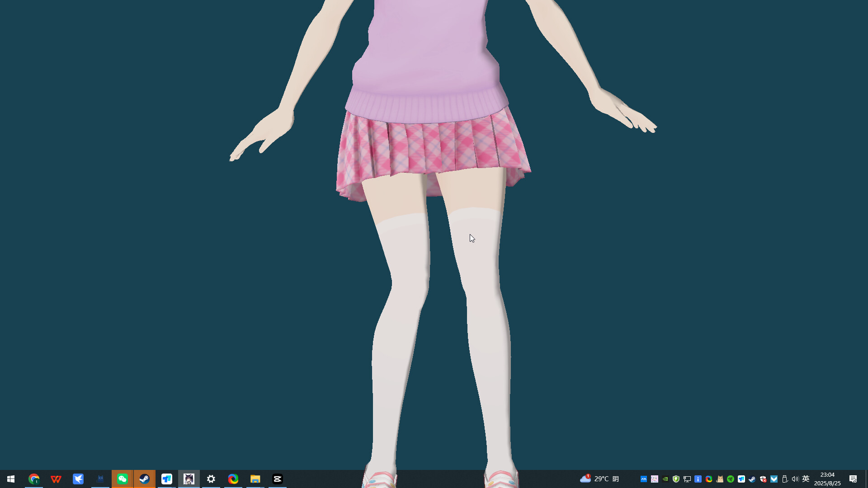Open the blue bird app icon
This screenshot has height=488, width=868.
[x=78, y=479]
